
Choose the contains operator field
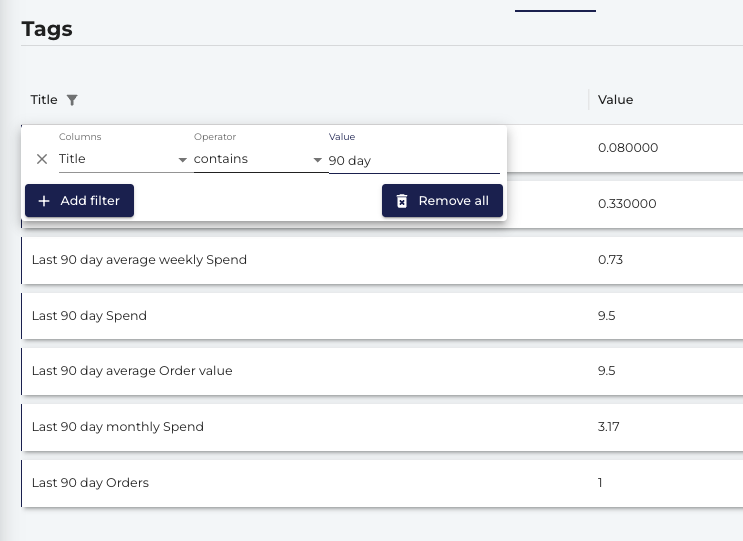[x=259, y=159]
